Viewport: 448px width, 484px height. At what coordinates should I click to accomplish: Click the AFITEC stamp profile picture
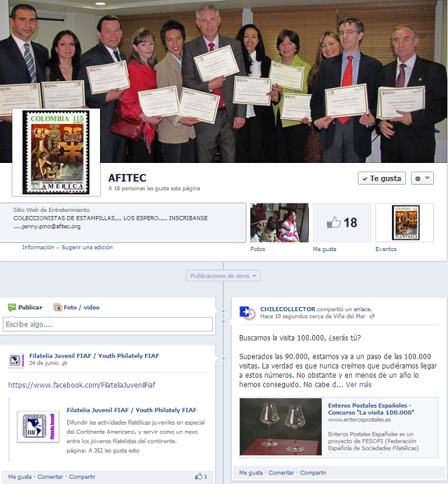coord(56,152)
